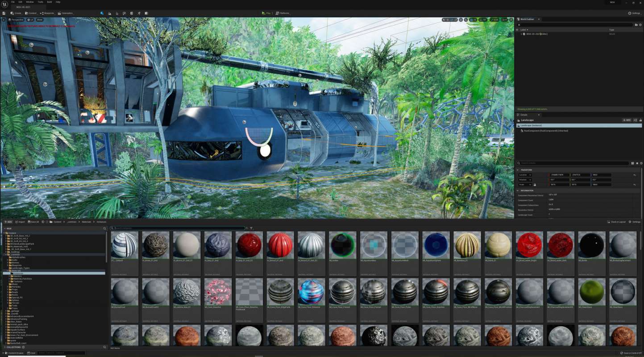The image size is (644, 357).
Task: Click the Add component button in Details
Action: [x=627, y=120]
